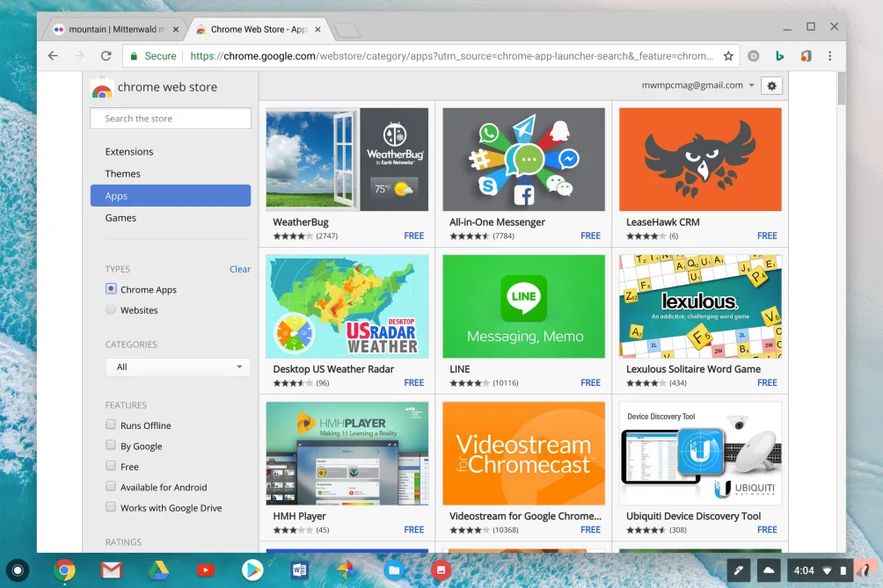Tick the Free feature checkbox
Image resolution: width=883 pixels, height=588 pixels.
point(111,465)
